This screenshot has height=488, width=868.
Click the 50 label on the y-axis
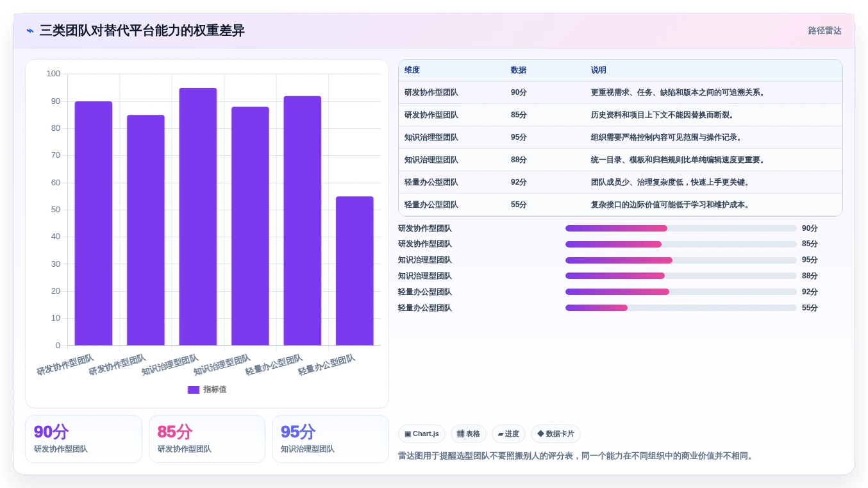click(56, 210)
